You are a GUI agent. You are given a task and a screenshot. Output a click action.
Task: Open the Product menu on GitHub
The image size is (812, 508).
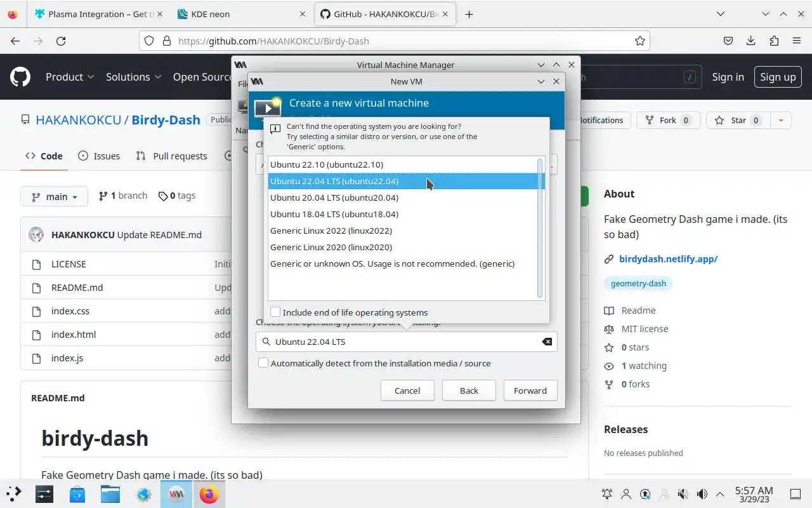pos(70,77)
